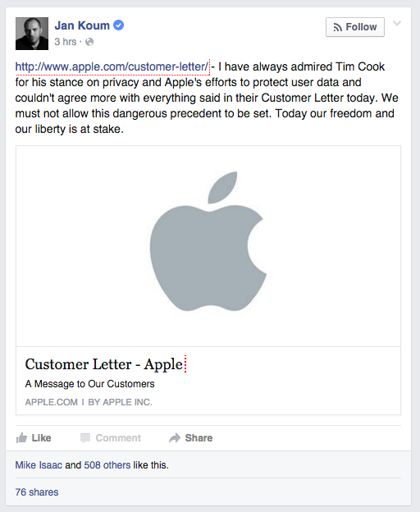Click the Comment text button
Image resolution: width=420 pixels, height=512 pixels.
click(118, 438)
